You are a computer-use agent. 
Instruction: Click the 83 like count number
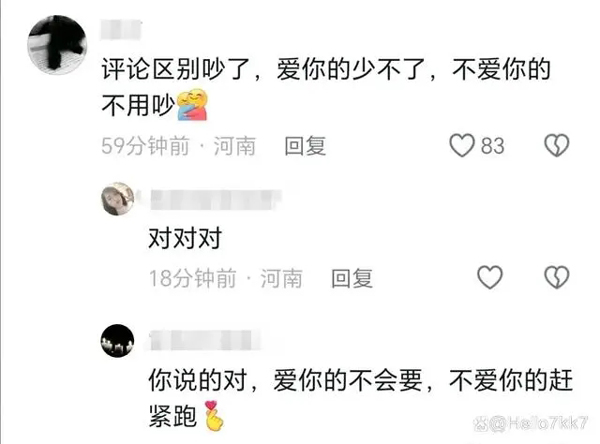pos(492,146)
